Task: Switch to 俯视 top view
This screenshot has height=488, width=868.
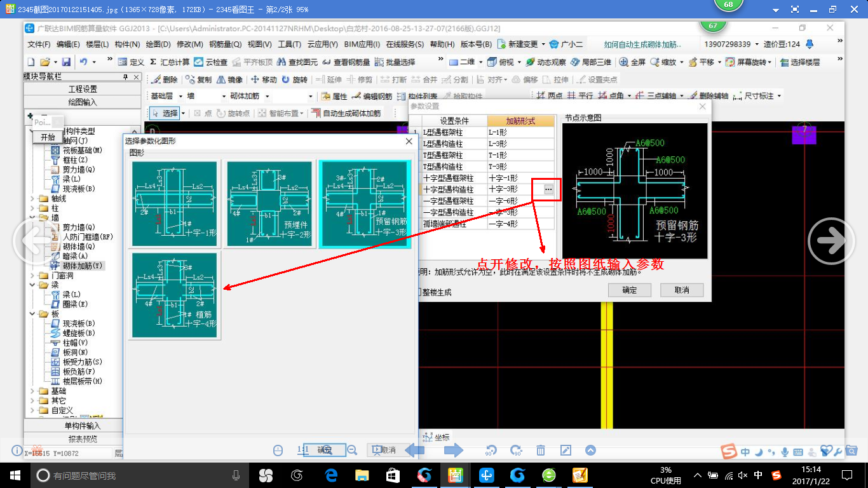Action: coord(501,62)
